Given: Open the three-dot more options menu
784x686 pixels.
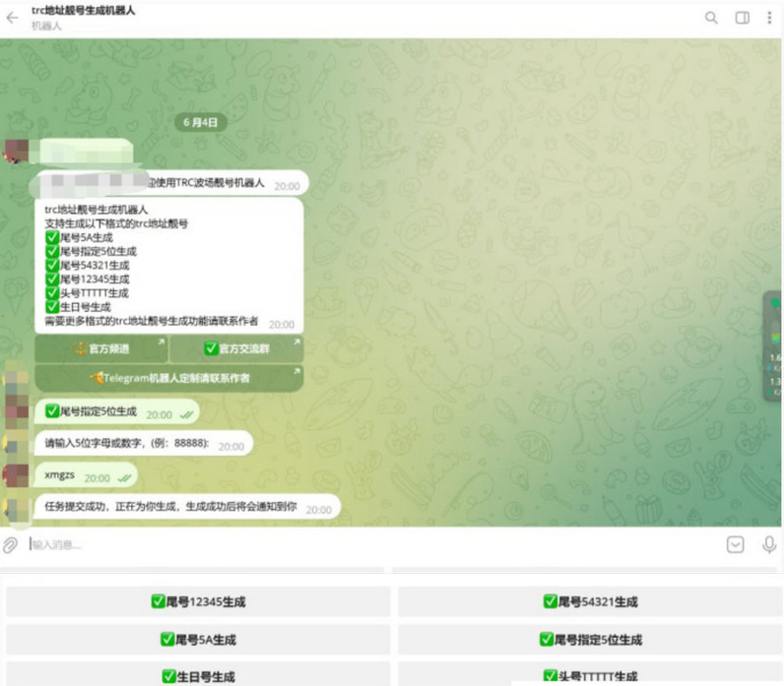Looking at the screenshot, I should [769, 18].
